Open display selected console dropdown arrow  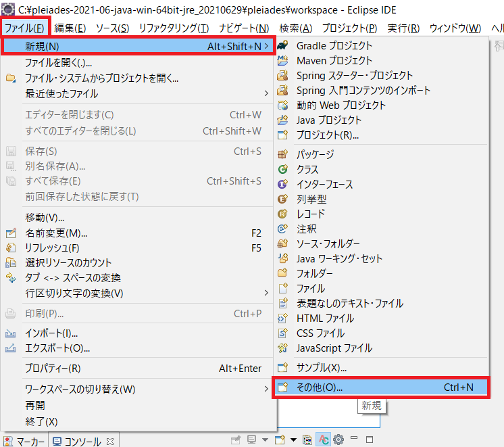click(x=265, y=440)
